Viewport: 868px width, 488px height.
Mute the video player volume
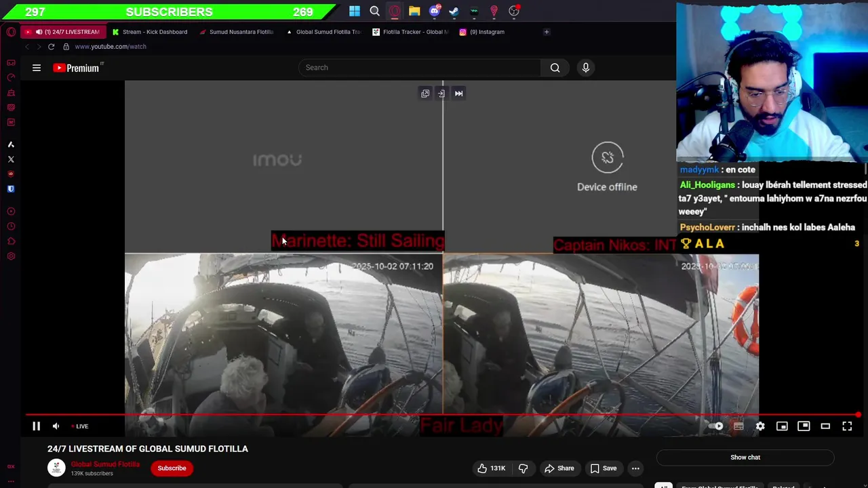pos(56,426)
